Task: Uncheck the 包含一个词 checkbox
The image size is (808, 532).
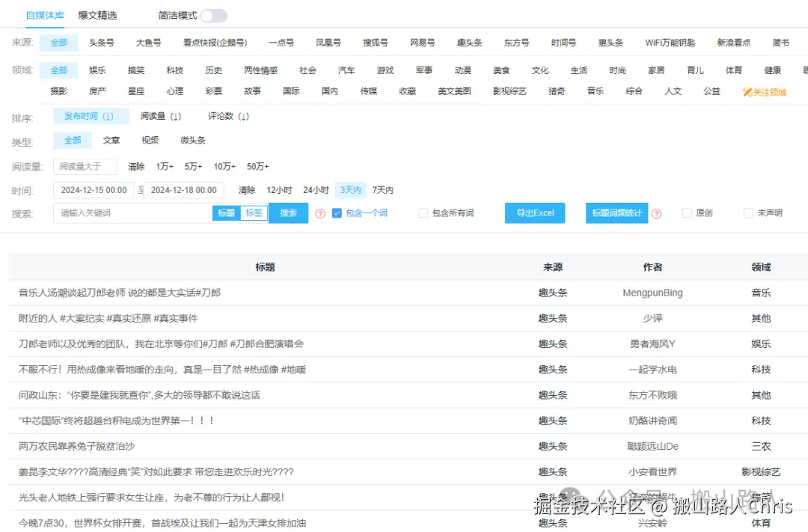Action: pos(337,213)
